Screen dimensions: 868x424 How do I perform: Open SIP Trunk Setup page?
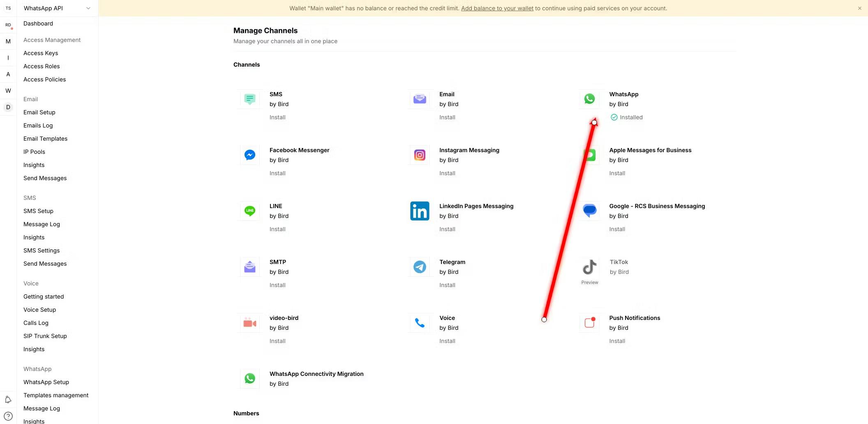click(x=45, y=336)
